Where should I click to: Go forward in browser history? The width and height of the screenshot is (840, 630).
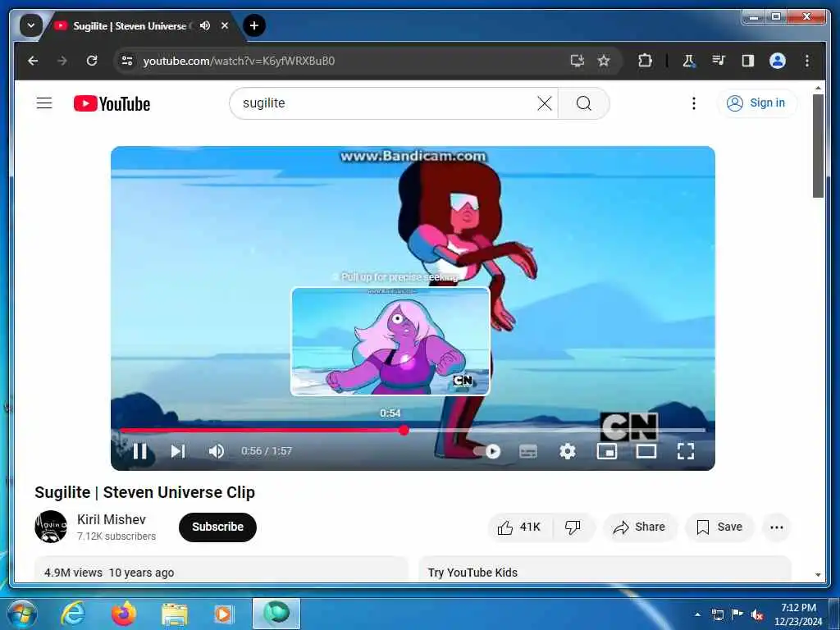(62, 61)
